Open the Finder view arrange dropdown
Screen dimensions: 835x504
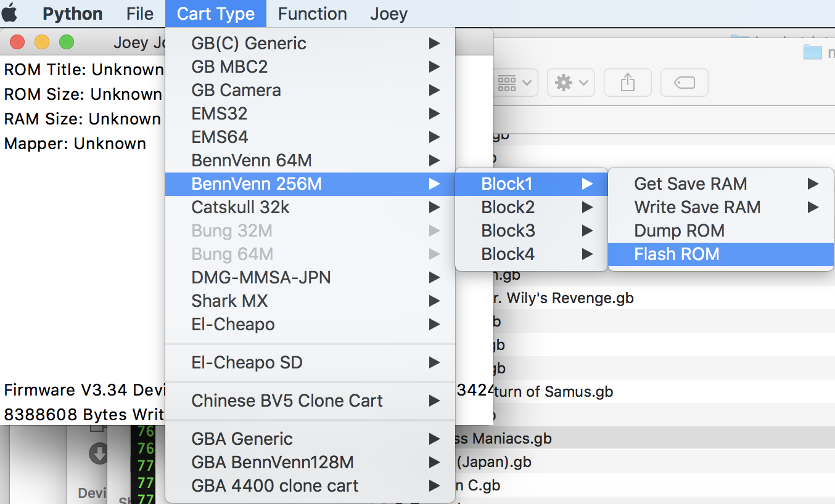point(515,83)
